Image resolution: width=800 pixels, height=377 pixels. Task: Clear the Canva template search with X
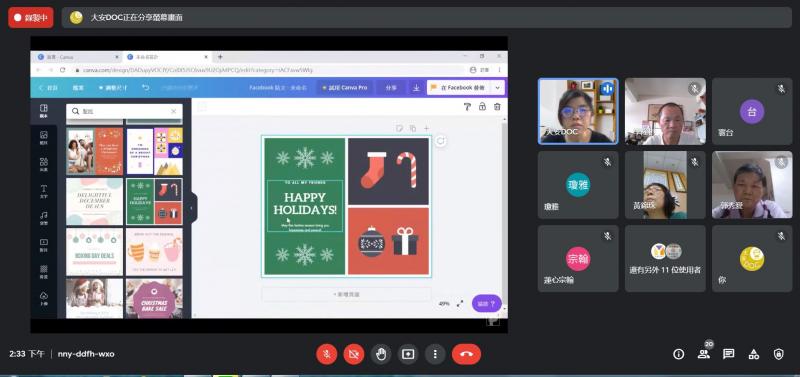click(x=173, y=111)
